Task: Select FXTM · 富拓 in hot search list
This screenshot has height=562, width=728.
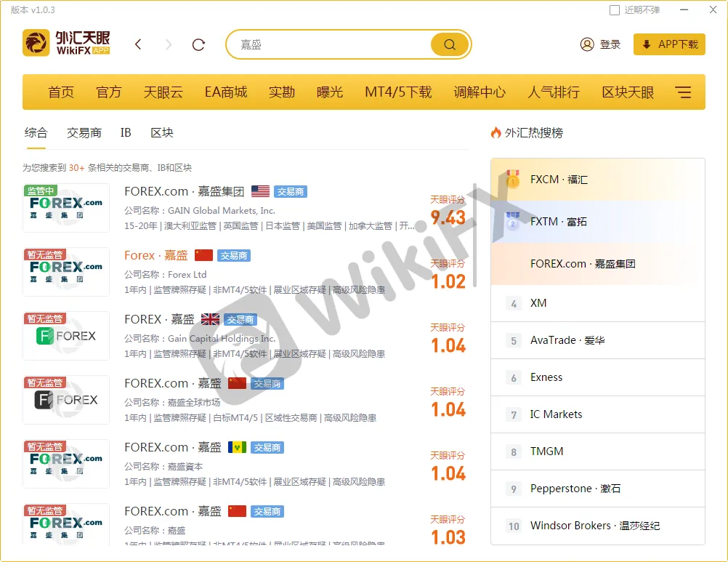Action: pos(598,222)
